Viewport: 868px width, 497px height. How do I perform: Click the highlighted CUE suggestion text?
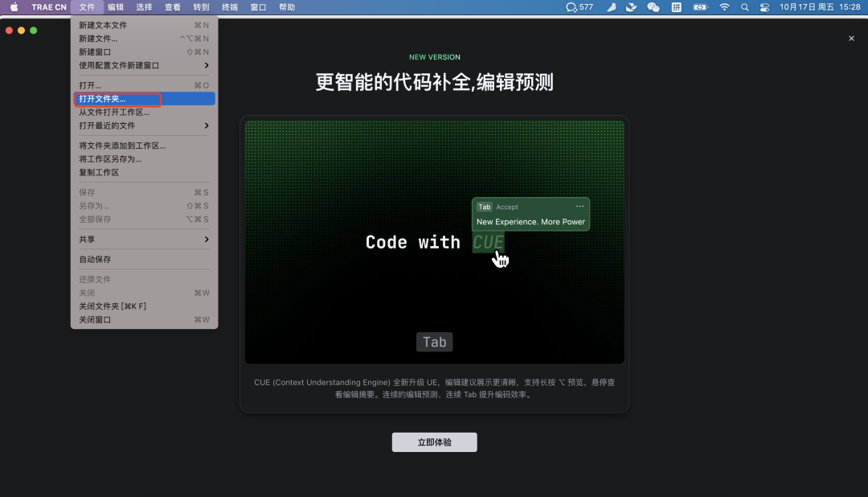point(489,242)
